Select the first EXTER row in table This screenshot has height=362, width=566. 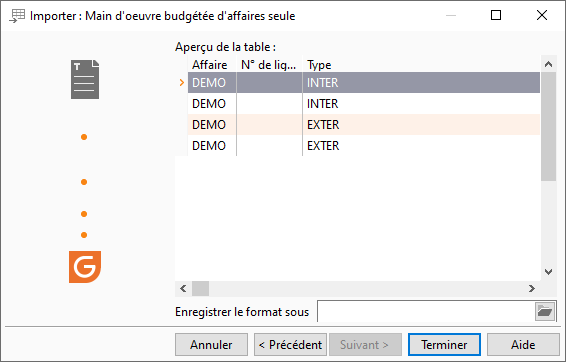click(x=364, y=125)
